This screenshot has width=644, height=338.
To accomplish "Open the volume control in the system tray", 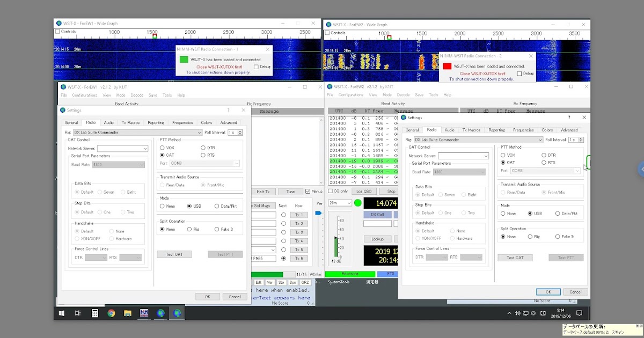I will [517, 313].
